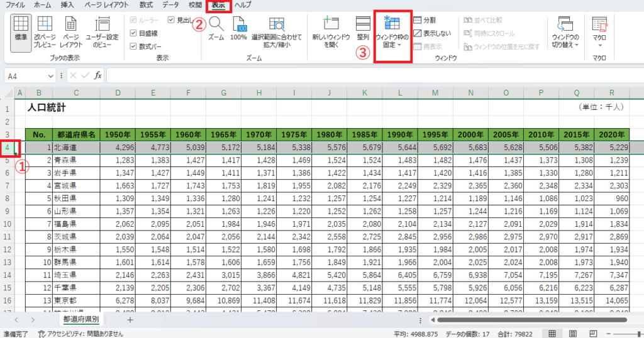Click status bar Page Break Preview icon

tap(593, 334)
